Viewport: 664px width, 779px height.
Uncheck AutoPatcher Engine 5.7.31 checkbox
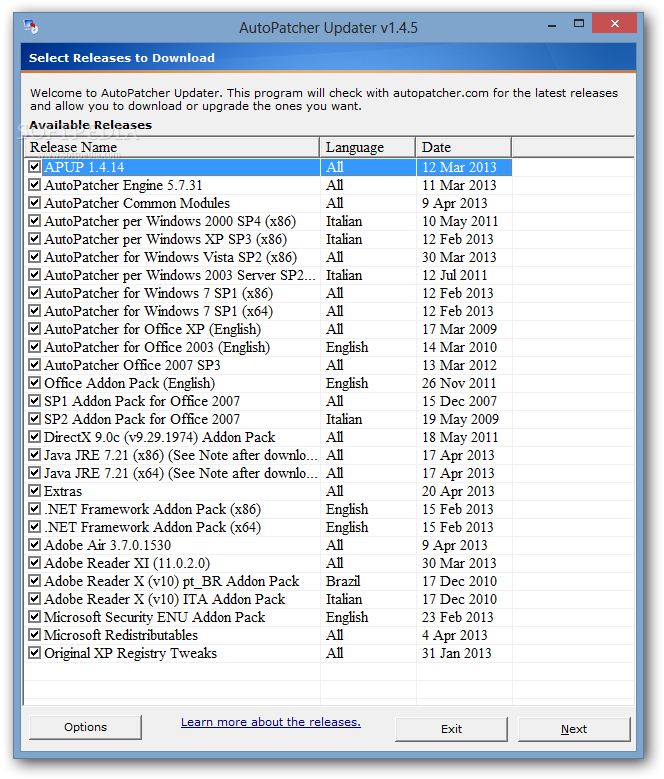[x=34, y=185]
